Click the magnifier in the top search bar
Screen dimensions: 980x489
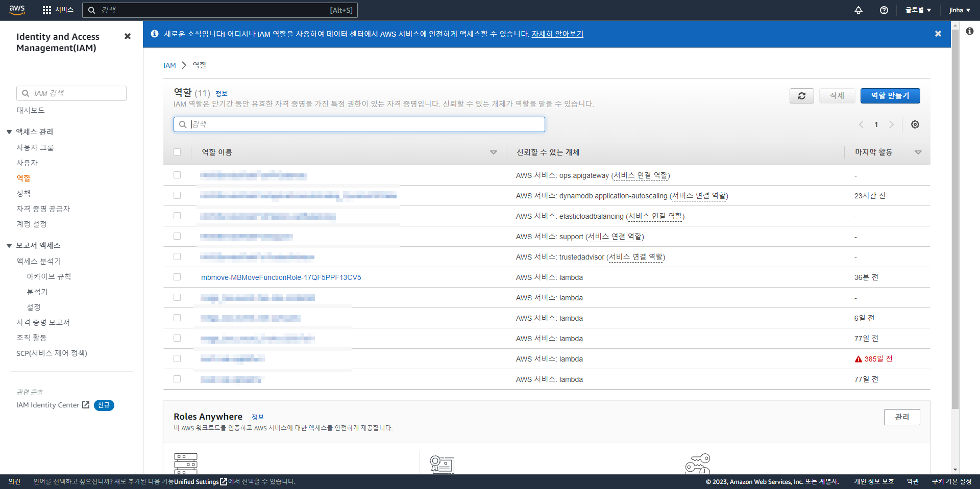(x=92, y=10)
